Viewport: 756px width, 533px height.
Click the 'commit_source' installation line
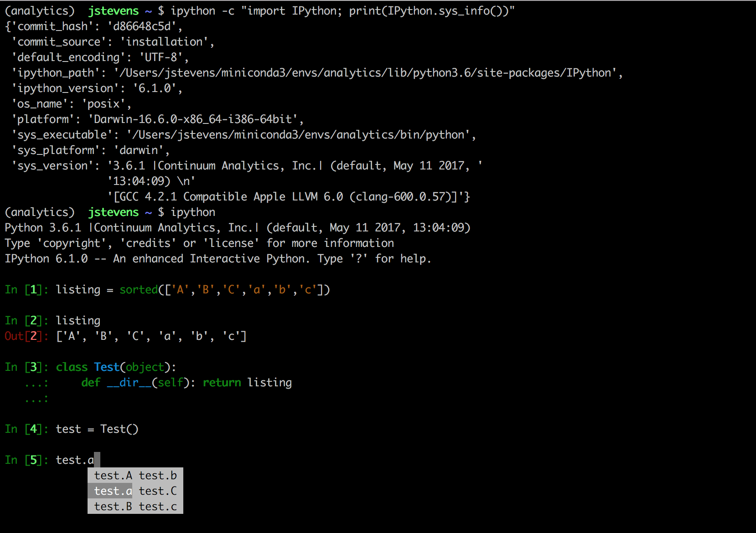point(113,42)
